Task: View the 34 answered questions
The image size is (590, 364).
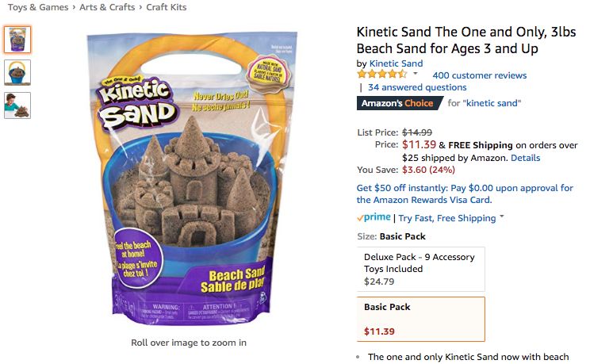Action: click(417, 87)
